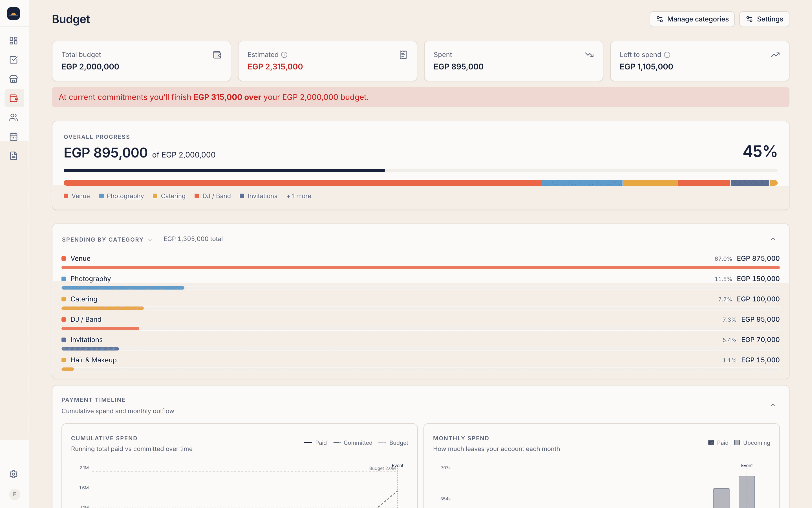Click the EGP 875,000 Venue amount

[x=758, y=258]
